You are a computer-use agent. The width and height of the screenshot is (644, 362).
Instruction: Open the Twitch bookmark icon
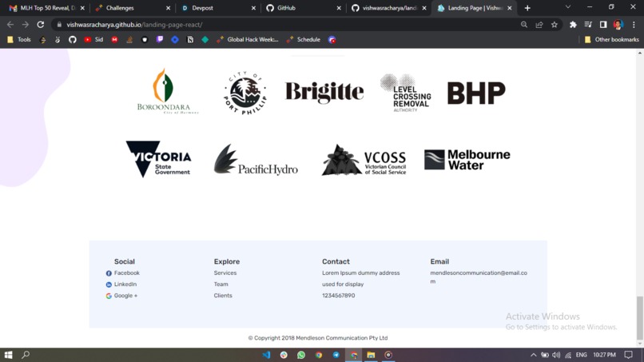click(x=160, y=39)
